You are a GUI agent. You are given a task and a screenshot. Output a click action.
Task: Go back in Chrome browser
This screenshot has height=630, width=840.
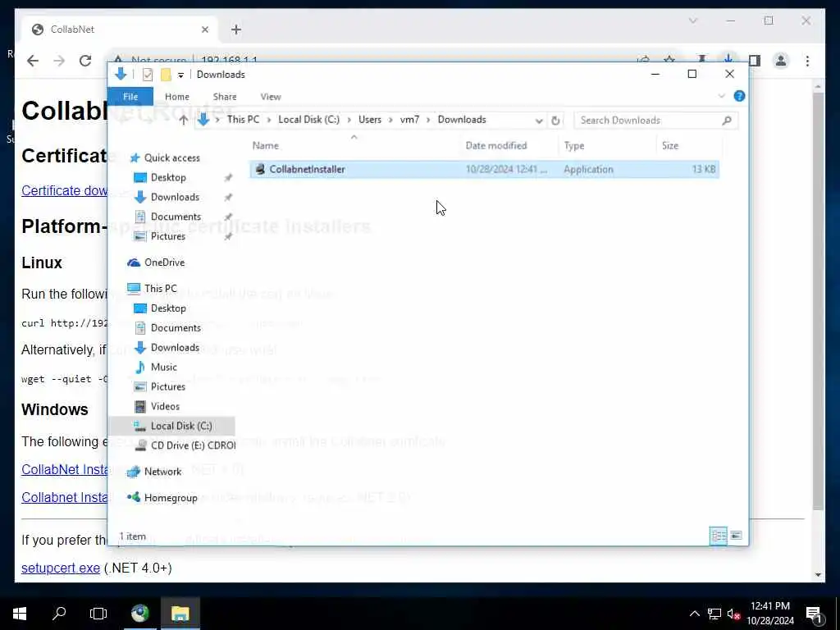click(x=33, y=61)
